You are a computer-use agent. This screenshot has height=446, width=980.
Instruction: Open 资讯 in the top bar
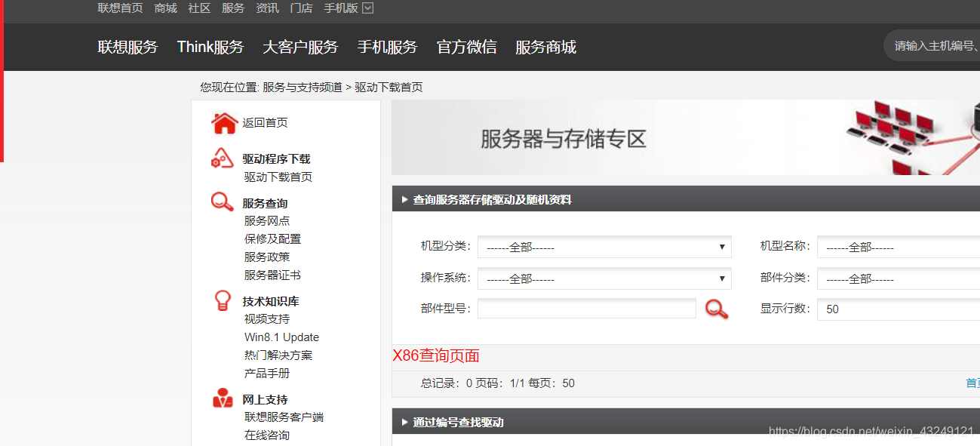coord(267,8)
